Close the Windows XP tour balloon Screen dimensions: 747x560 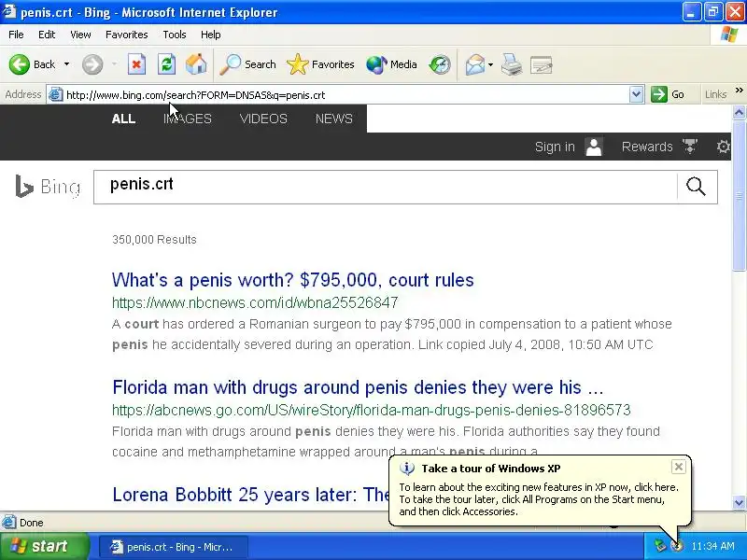(679, 467)
